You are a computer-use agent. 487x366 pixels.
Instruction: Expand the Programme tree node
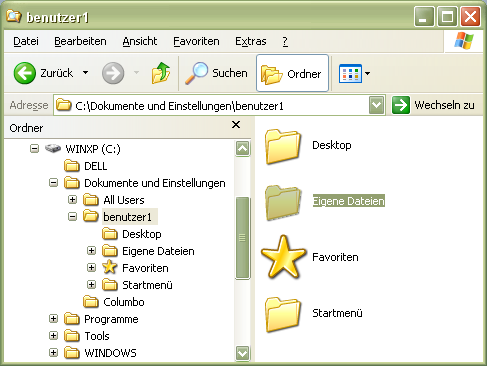coord(53,318)
